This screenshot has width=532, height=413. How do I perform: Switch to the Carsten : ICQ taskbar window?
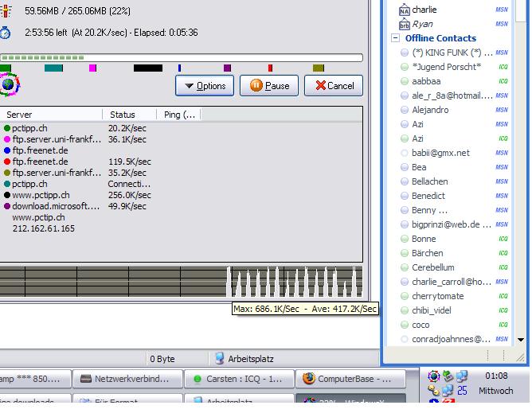tap(239, 379)
